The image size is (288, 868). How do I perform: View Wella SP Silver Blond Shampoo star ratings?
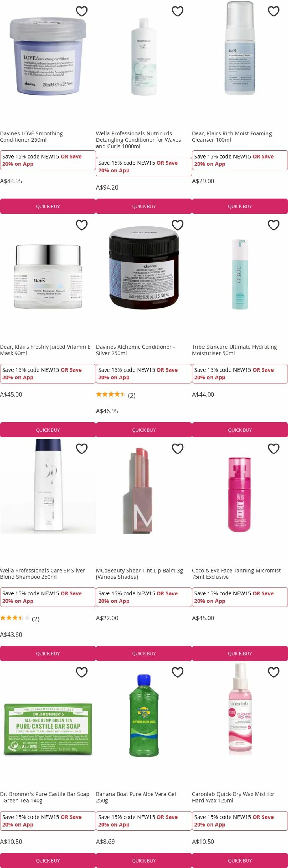pos(20,618)
